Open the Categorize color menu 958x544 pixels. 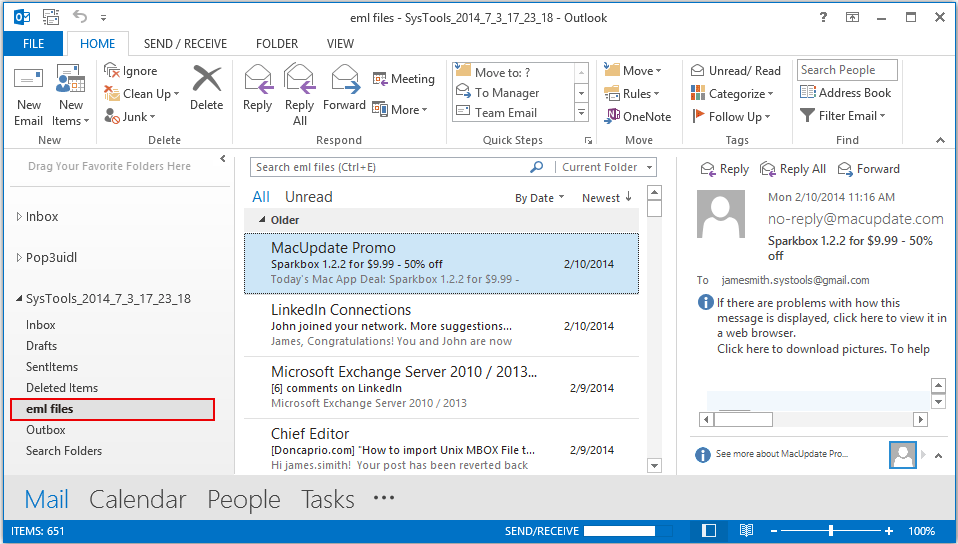(x=732, y=94)
